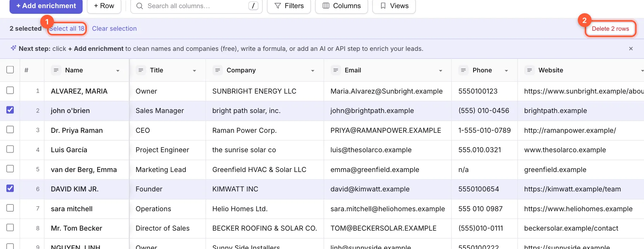Viewport: 644px width, 249px height.
Task: Click the 555 010 0987 phone cell
Action: coord(484,209)
